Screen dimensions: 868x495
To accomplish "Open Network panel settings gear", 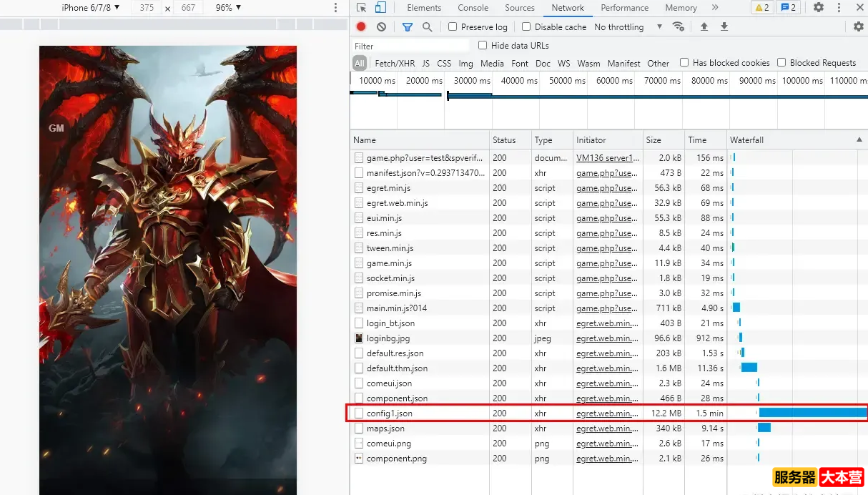I will tap(859, 27).
